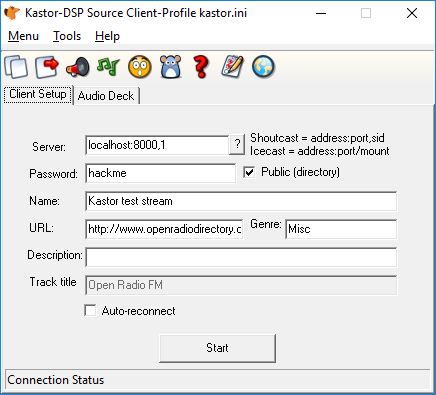This screenshot has width=436, height=395.
Task: Click into the Password field
Action: coord(160,173)
